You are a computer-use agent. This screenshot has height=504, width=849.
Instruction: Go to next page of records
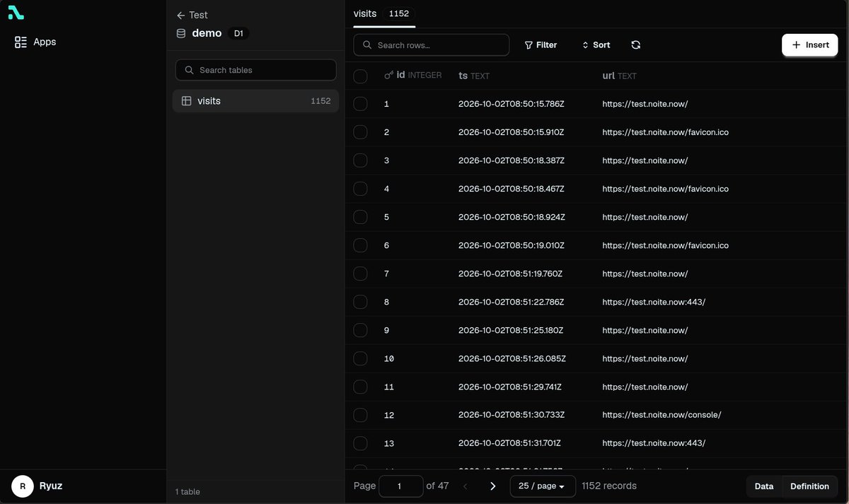point(493,486)
